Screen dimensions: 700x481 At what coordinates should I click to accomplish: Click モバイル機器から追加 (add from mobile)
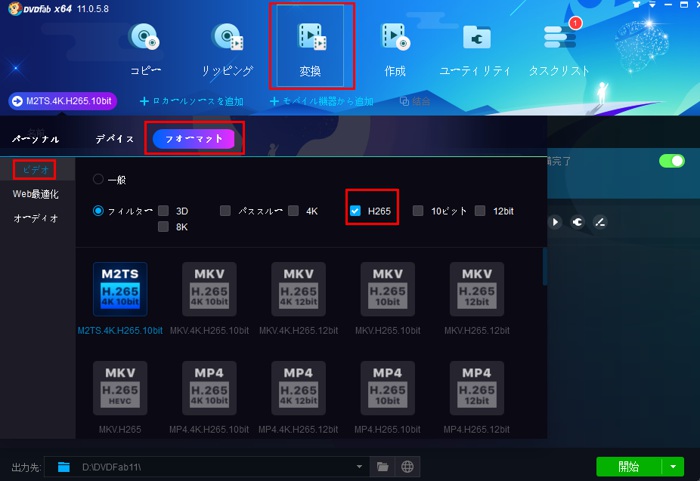tap(321, 102)
